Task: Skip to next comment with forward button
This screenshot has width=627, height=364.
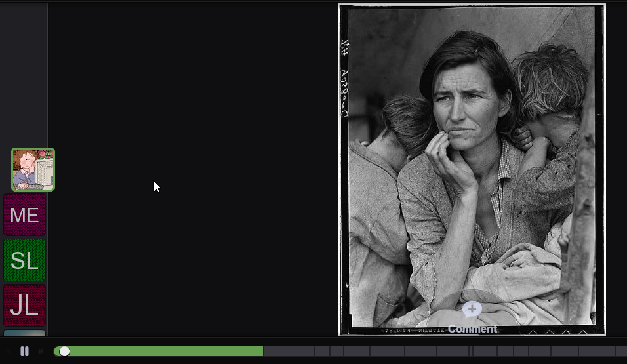Action: coord(41,351)
